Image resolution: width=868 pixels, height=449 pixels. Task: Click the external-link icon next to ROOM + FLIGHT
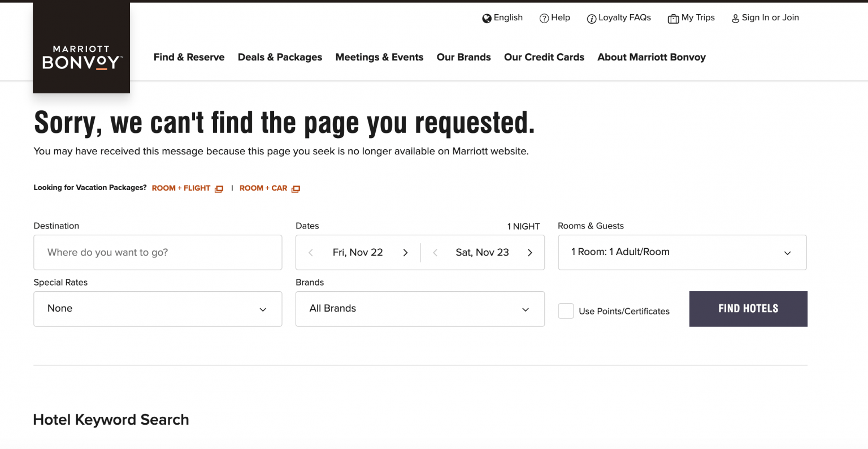[x=219, y=188]
